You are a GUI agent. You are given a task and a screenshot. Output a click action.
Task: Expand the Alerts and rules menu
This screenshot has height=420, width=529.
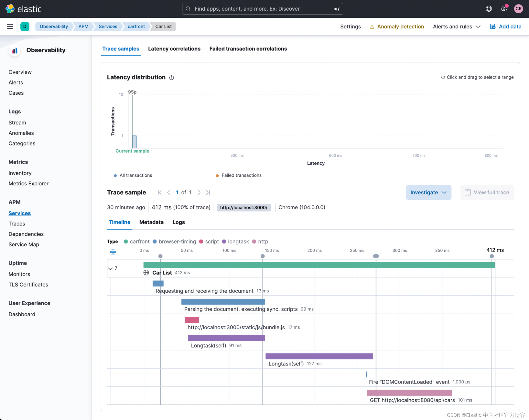pyautogui.click(x=456, y=26)
